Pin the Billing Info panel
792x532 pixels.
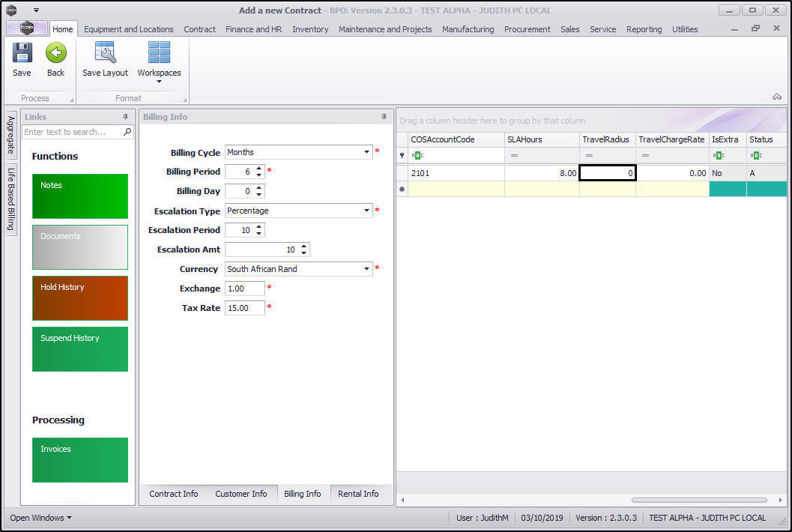click(384, 117)
